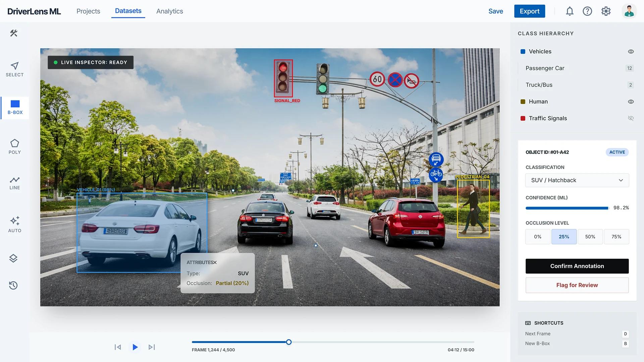Image resolution: width=644 pixels, height=362 pixels.
Task: Close the Attributes popup
Action: click(215, 262)
